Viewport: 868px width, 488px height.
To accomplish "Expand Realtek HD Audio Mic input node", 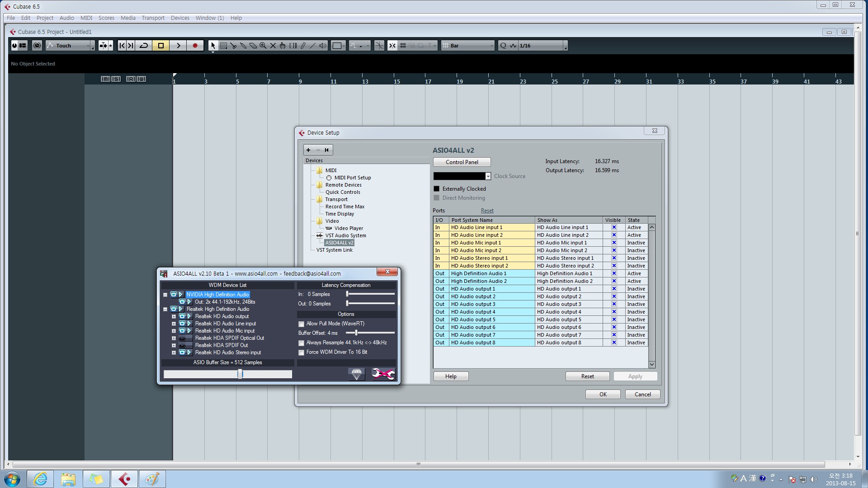I will point(174,331).
